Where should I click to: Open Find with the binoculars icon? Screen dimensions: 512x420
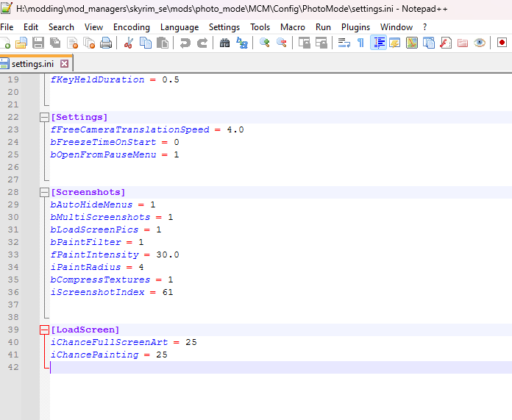(x=224, y=43)
